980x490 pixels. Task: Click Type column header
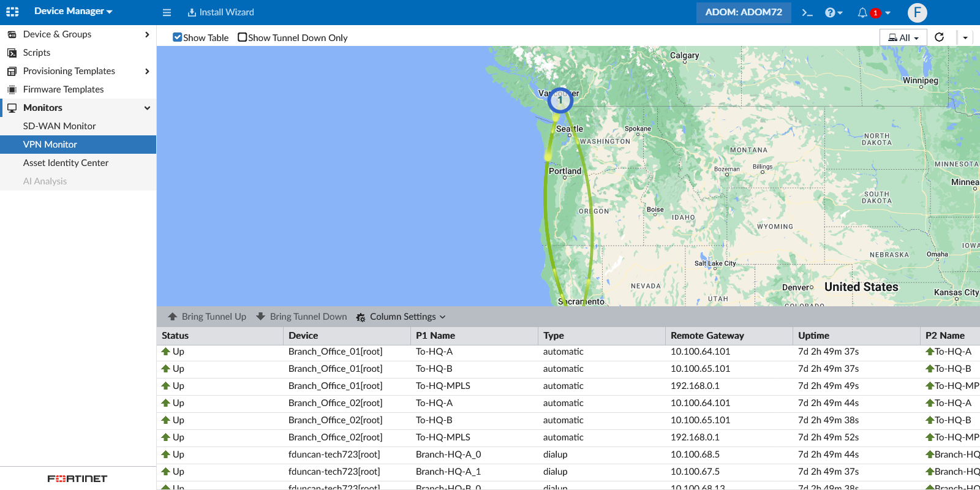[x=601, y=336]
